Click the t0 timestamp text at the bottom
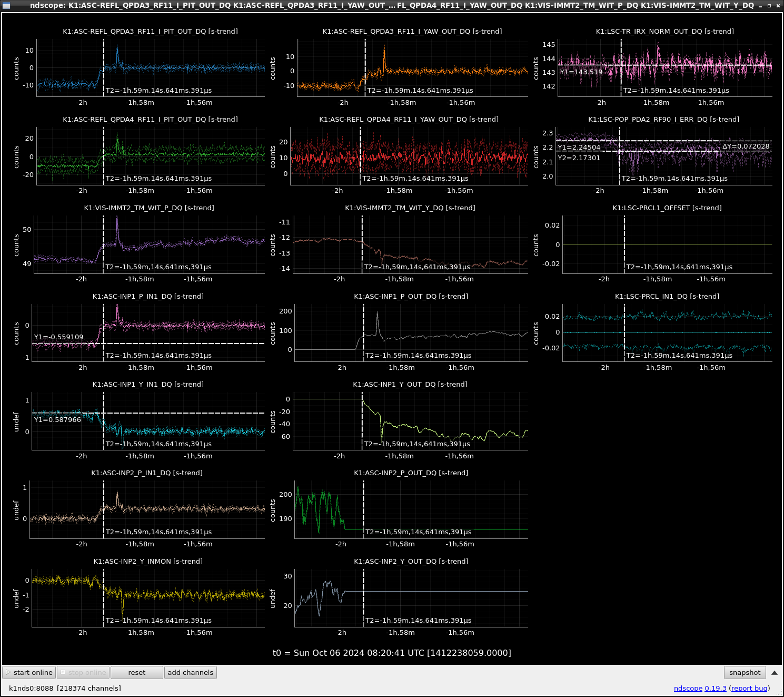This screenshot has width=784, height=697. coord(392,653)
